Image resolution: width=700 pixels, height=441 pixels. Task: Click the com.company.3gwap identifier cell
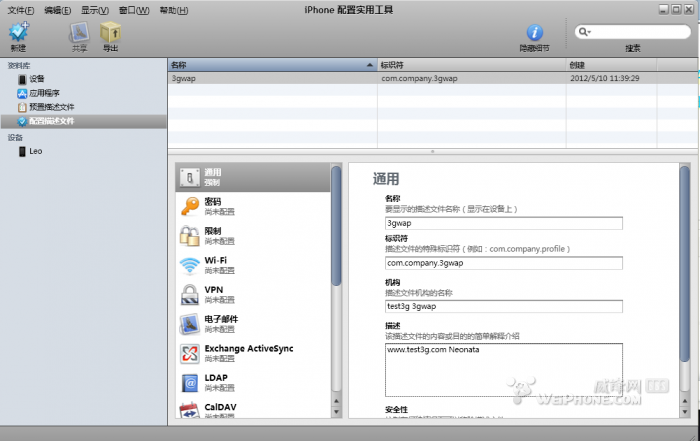click(x=419, y=78)
